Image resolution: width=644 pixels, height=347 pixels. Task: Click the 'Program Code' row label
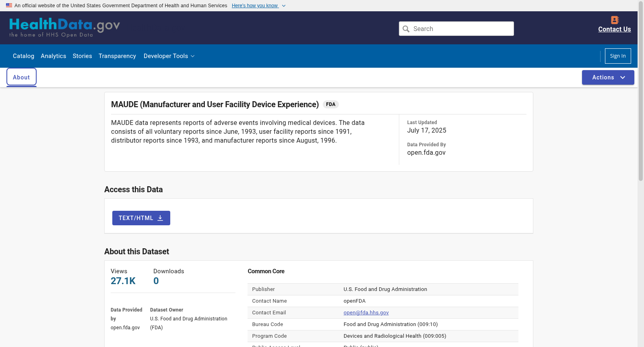click(269, 336)
